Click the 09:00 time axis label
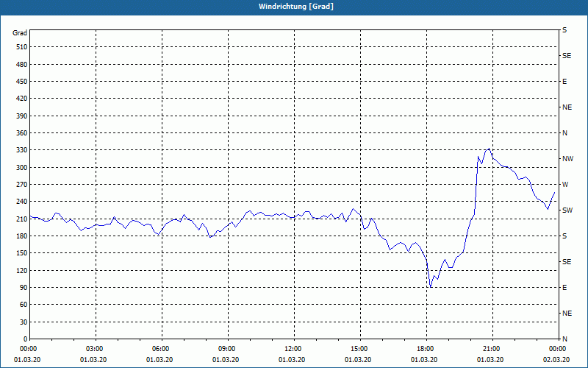588x368 pixels. tap(228, 349)
